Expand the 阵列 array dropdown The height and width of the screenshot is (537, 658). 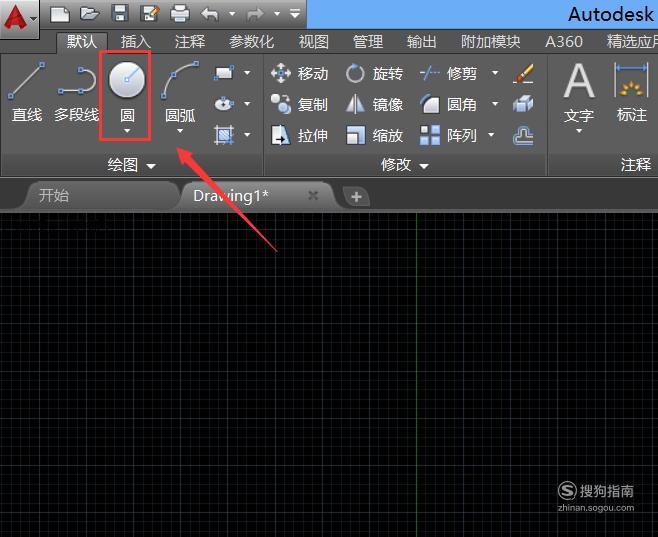click(x=491, y=135)
